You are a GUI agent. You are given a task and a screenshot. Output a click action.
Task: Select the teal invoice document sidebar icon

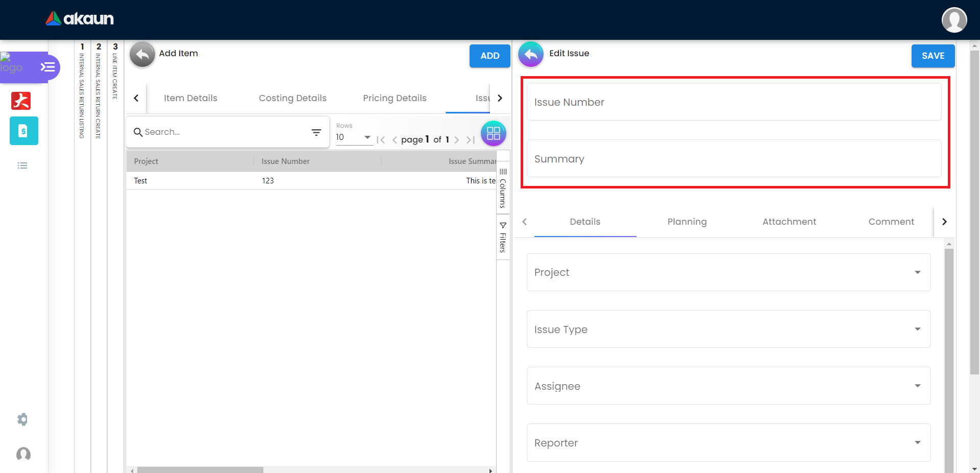[x=23, y=131]
